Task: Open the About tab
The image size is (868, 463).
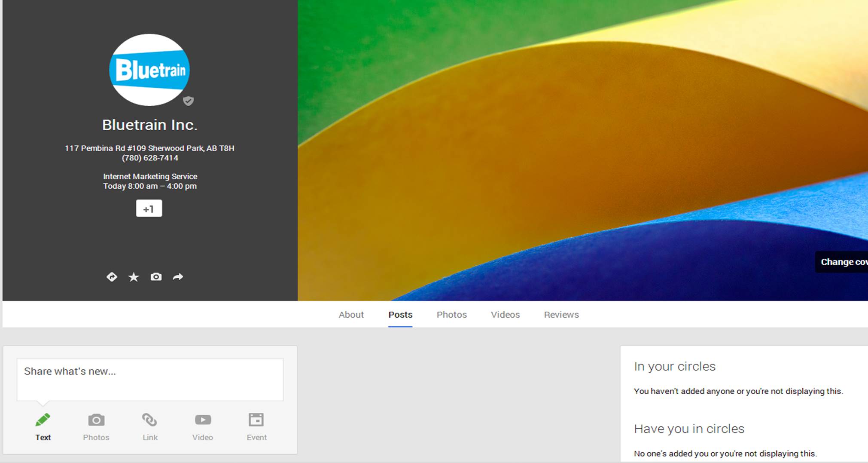Action: [351, 315]
